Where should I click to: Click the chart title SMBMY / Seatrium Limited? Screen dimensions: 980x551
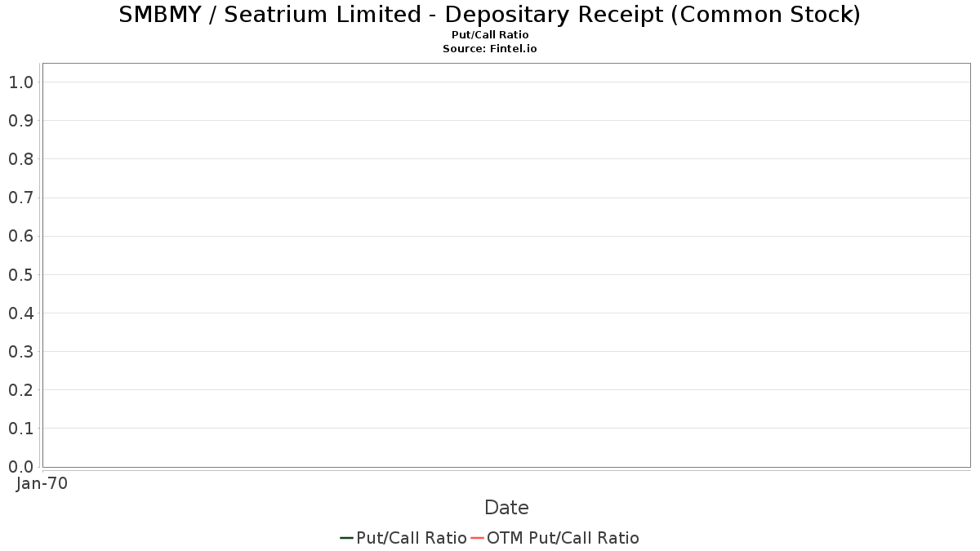[x=490, y=15]
